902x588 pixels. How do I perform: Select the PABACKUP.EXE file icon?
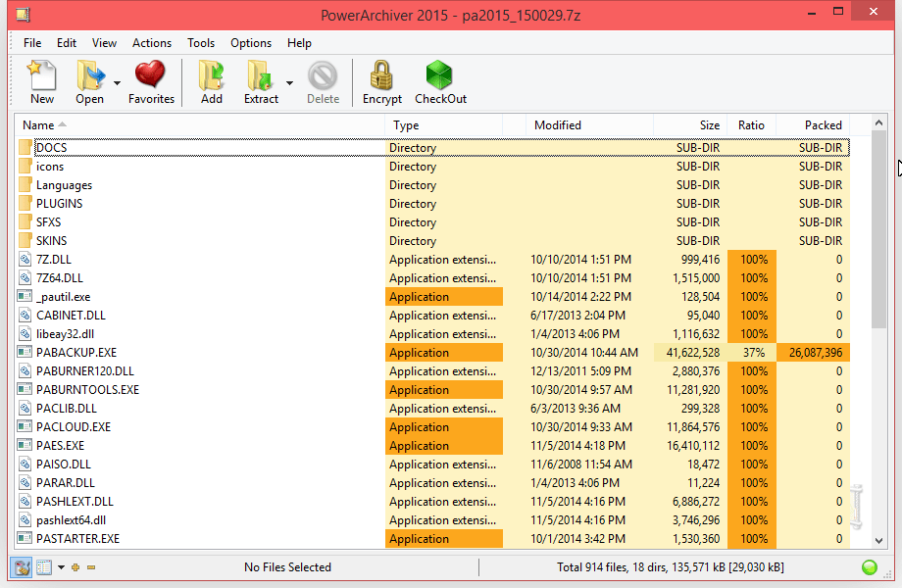(25, 353)
